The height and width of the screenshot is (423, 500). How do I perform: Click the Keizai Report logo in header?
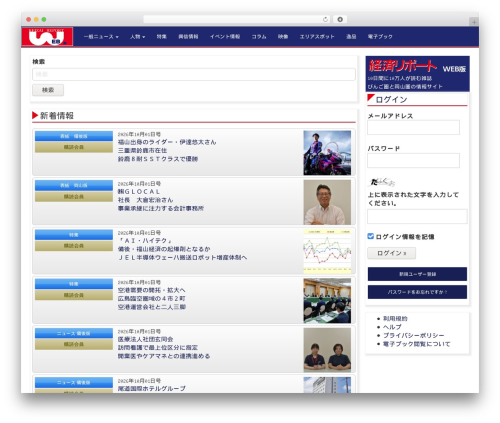(47, 37)
